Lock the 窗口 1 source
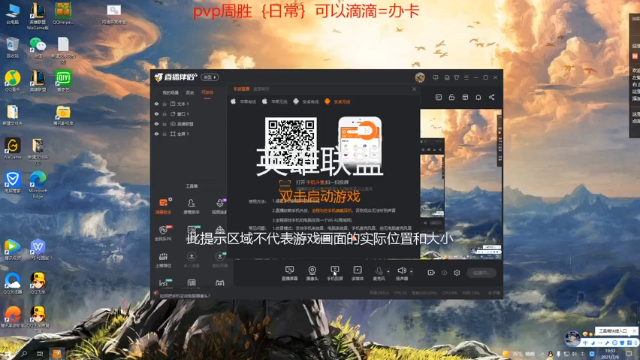640x360 pixels. [164, 114]
